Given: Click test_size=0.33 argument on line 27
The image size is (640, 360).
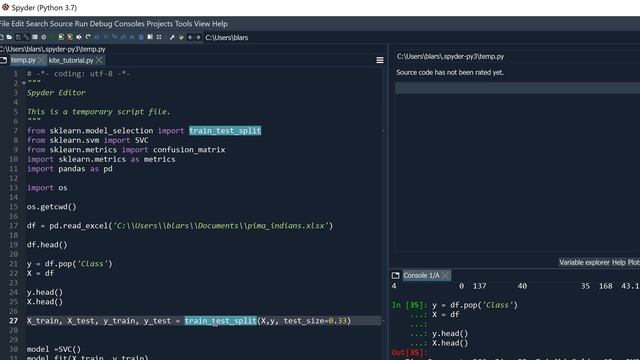Looking at the screenshot, I should coord(316,321).
